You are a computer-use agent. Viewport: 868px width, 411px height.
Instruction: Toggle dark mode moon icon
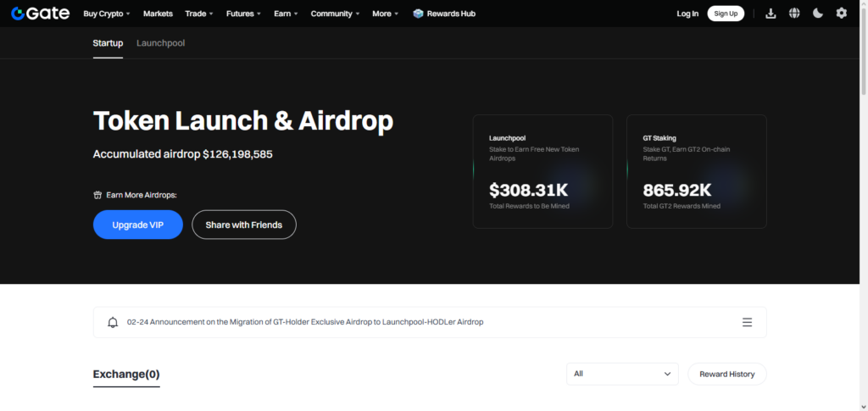tap(818, 14)
